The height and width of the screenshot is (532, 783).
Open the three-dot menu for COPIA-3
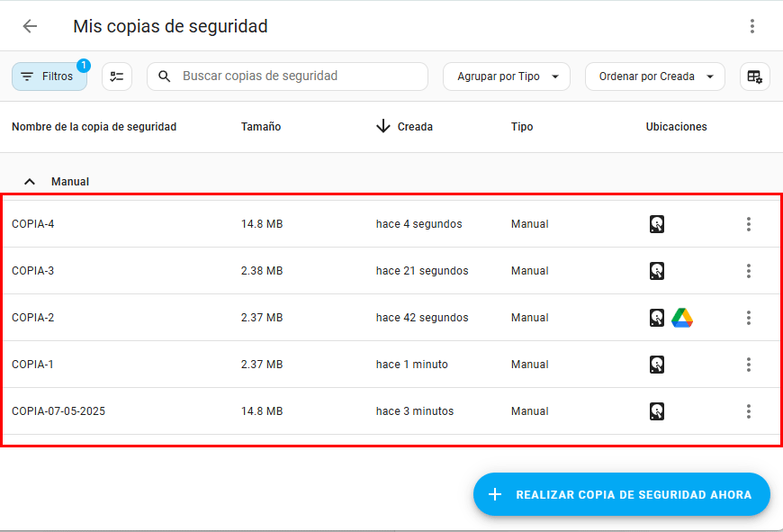click(x=748, y=271)
